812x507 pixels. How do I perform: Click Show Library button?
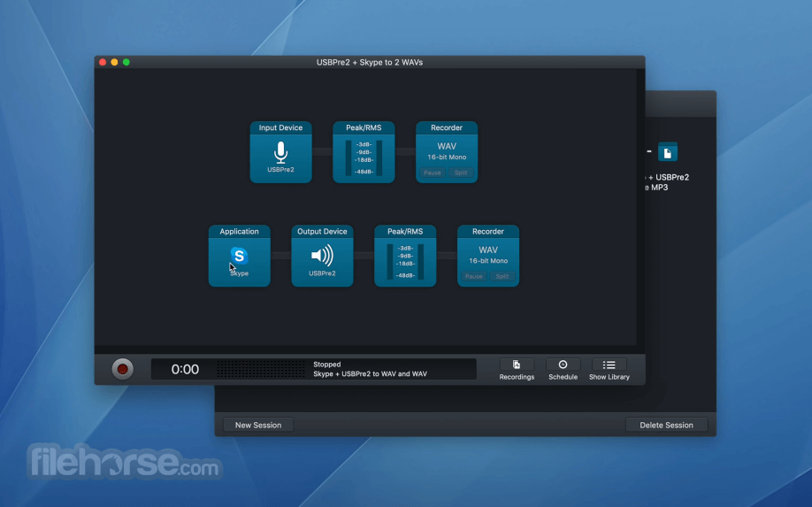pyautogui.click(x=609, y=370)
